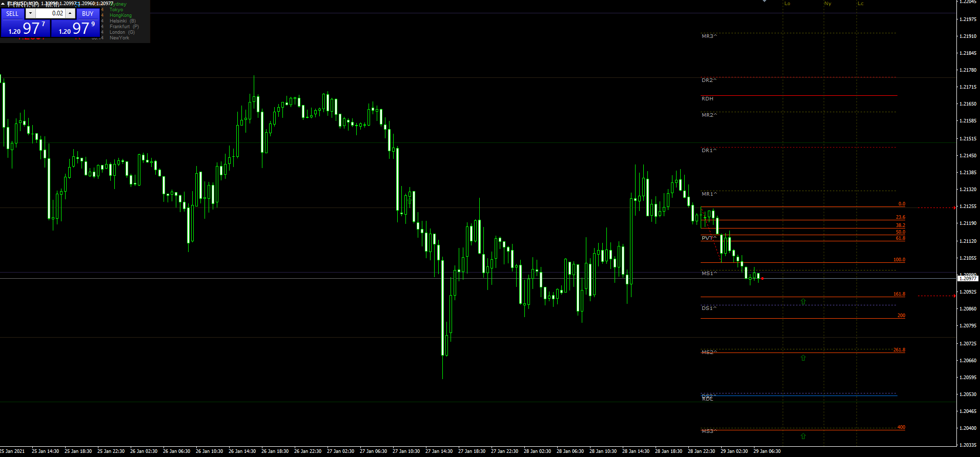The height and width of the screenshot is (457, 980).
Task: Click the Ny session line label
Action: (828, 4)
